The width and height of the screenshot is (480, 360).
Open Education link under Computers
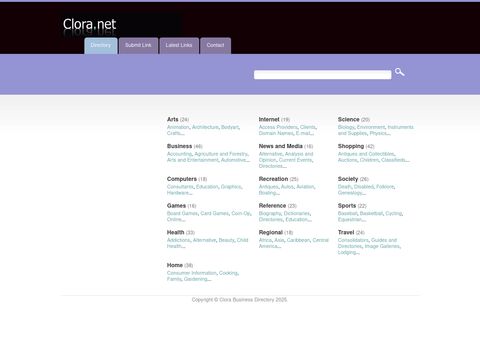click(207, 187)
